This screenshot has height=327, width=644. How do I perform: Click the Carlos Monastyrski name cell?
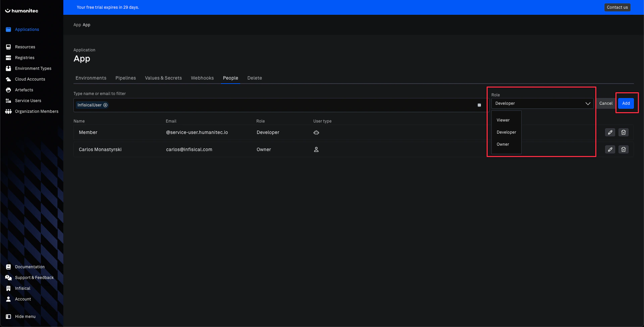tap(100, 149)
